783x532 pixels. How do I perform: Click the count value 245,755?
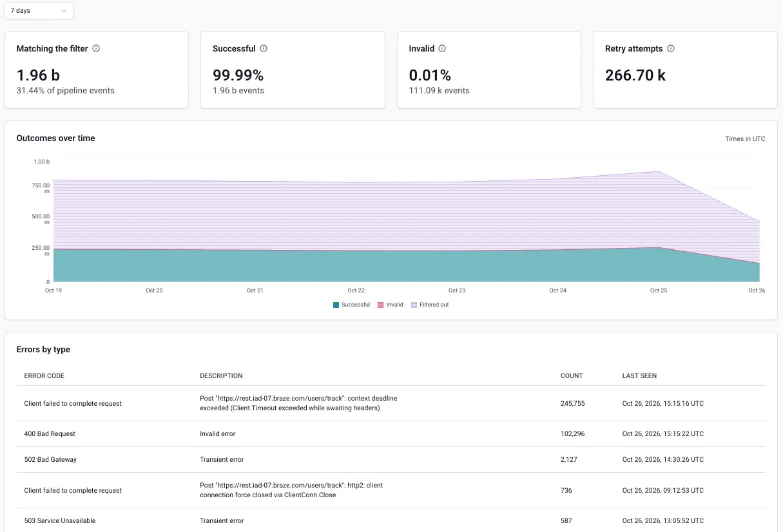coord(573,403)
